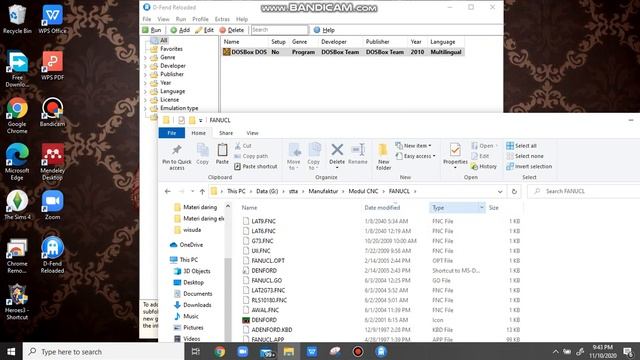Open Mendeley Desktop shortcut
The height and width of the screenshot is (360, 640).
(x=52, y=162)
